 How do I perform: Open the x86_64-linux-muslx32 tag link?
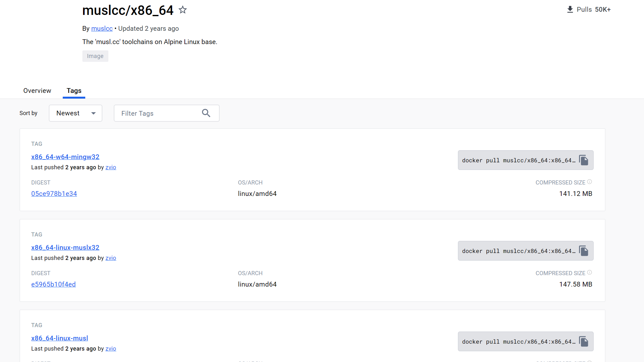point(65,248)
